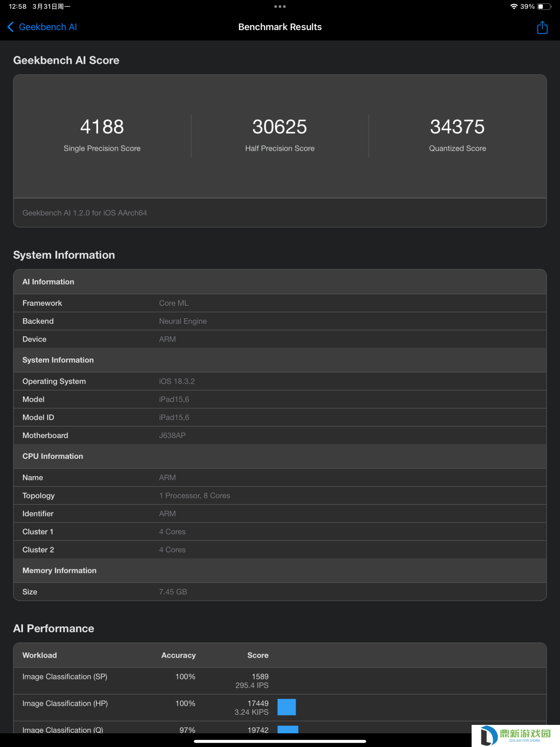Tap the Geekbench AI Score heading
Screen dimensions: 560x747
tap(66, 60)
